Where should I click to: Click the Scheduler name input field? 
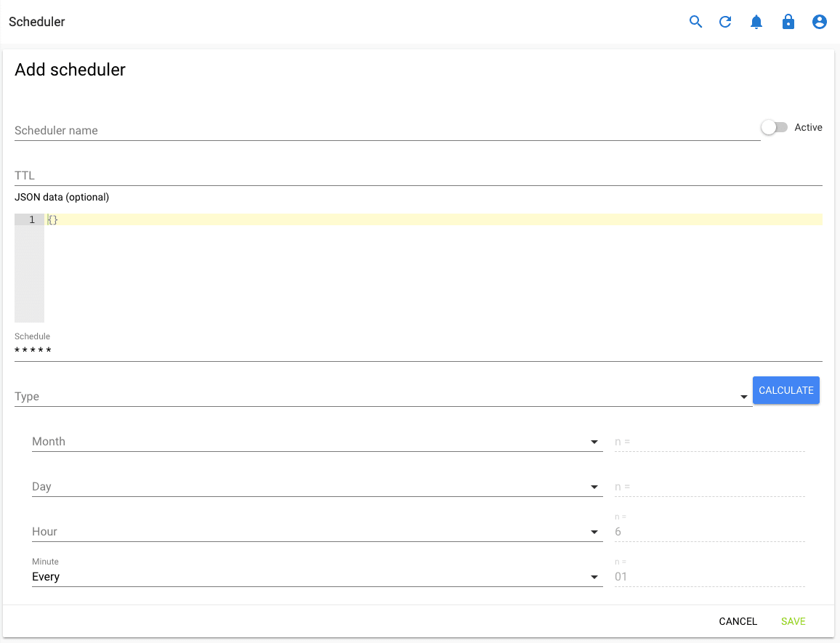pos(291,131)
